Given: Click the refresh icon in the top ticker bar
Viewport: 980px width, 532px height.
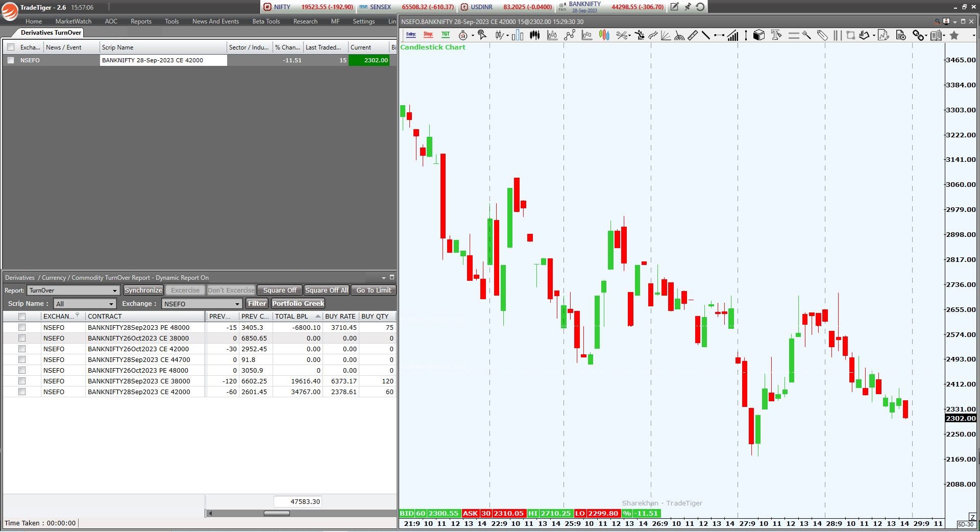Looking at the screenshot, I should 700,7.
